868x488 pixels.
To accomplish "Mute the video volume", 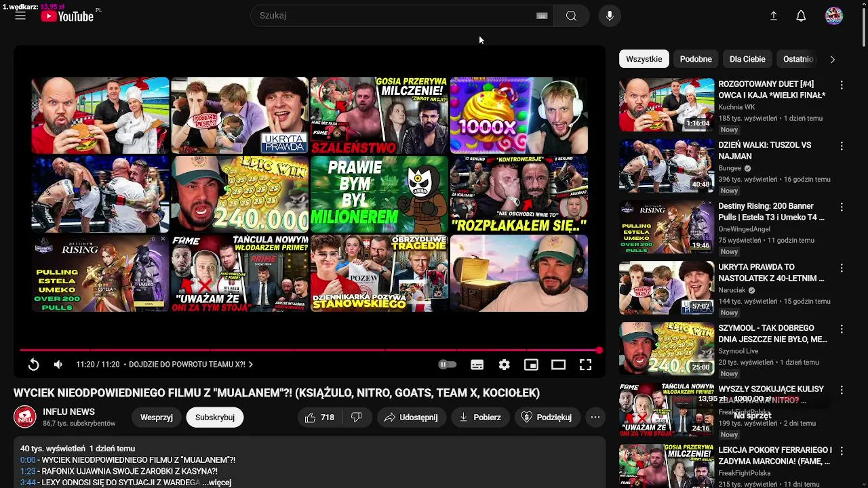I will 58,365.
